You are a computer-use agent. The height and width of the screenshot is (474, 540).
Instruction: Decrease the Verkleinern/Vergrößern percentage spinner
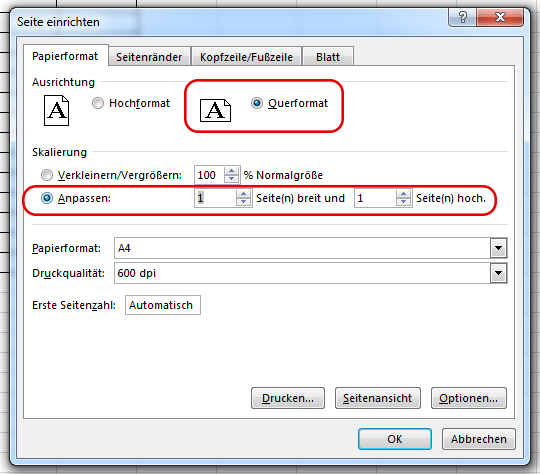231,179
